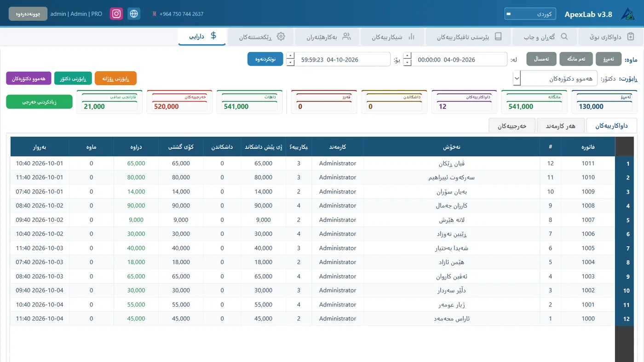Open the ڕێکخستنەکان settings tab

(261, 37)
